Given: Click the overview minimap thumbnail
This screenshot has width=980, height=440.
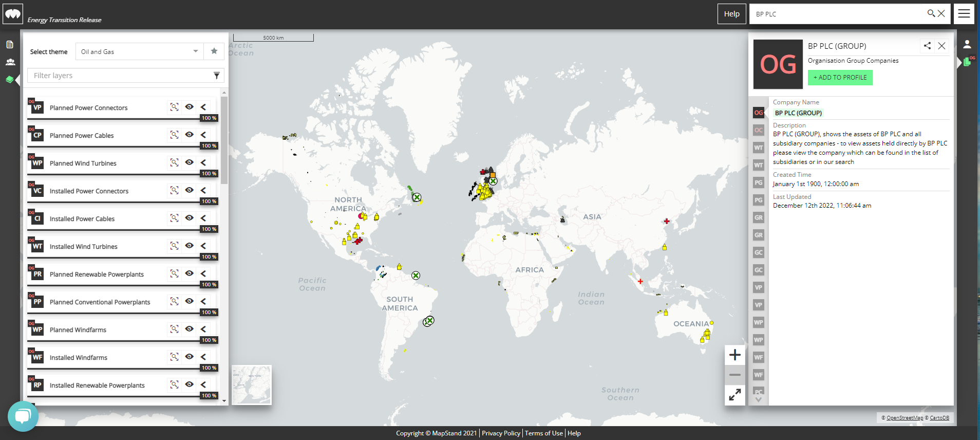Looking at the screenshot, I should pyautogui.click(x=252, y=385).
